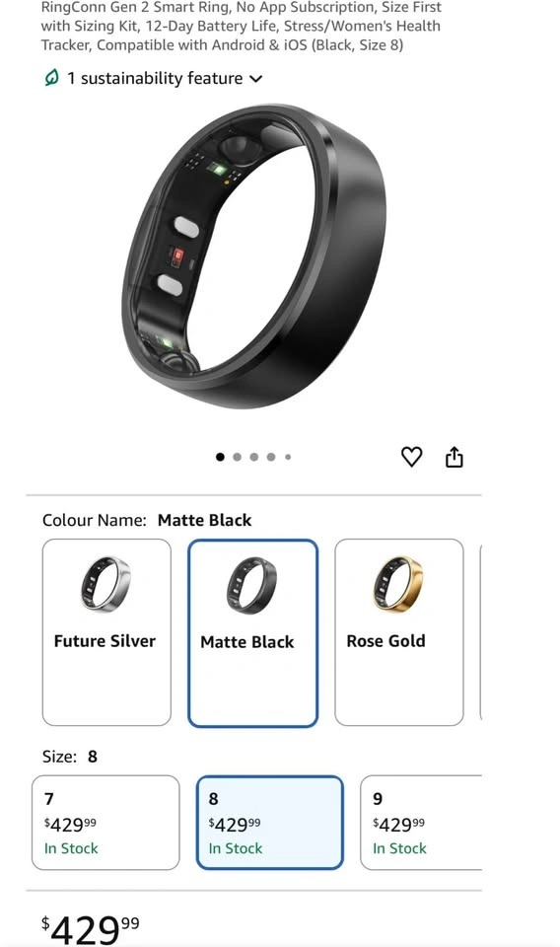Click the Future Silver ring thumbnail

tap(105, 584)
